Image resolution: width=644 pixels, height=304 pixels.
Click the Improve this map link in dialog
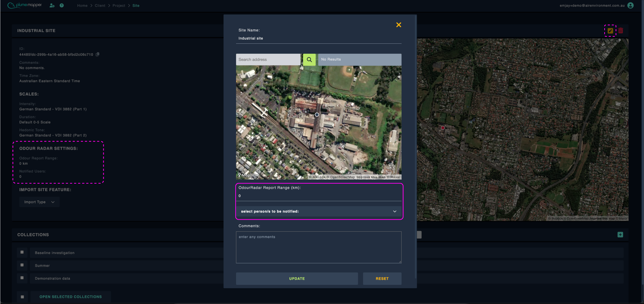click(371, 177)
